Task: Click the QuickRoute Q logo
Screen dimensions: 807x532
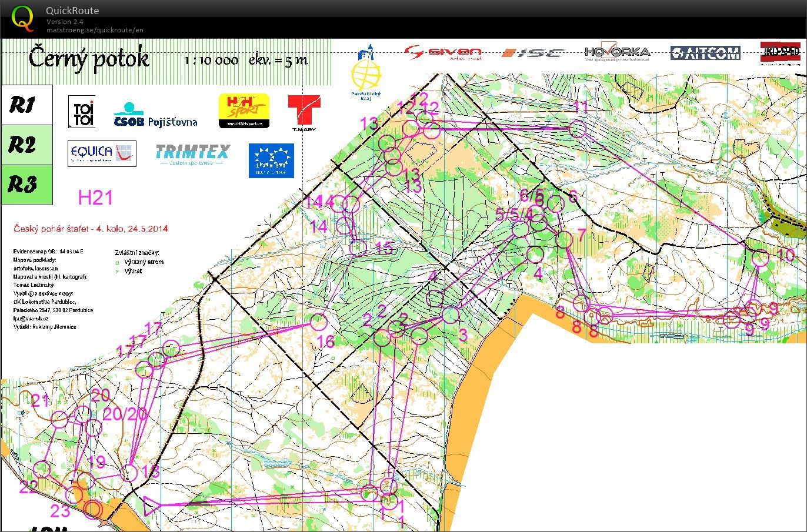Action: tap(23, 18)
